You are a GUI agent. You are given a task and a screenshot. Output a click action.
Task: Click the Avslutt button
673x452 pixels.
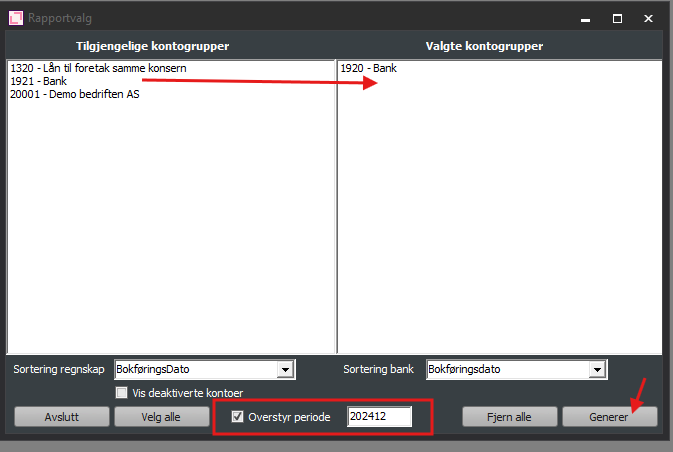click(60, 417)
